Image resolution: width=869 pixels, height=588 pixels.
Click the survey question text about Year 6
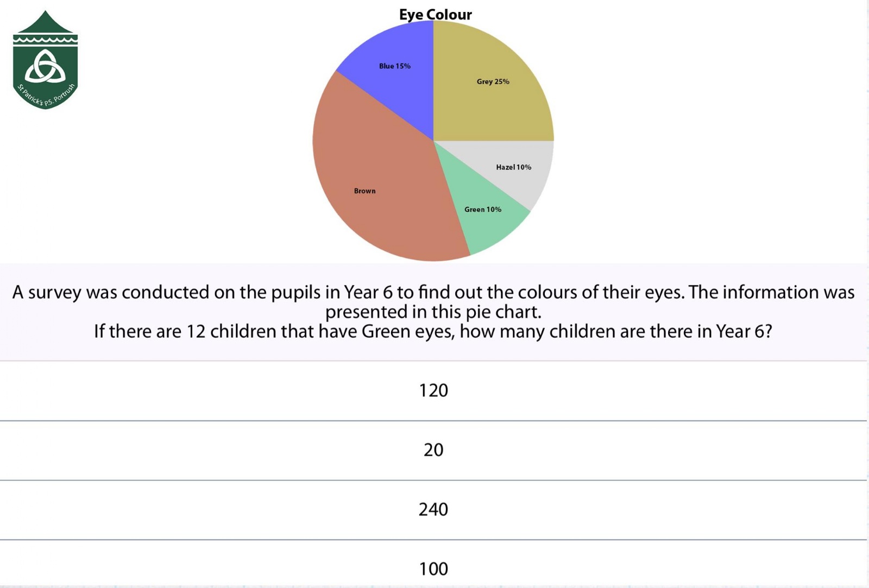(433, 302)
